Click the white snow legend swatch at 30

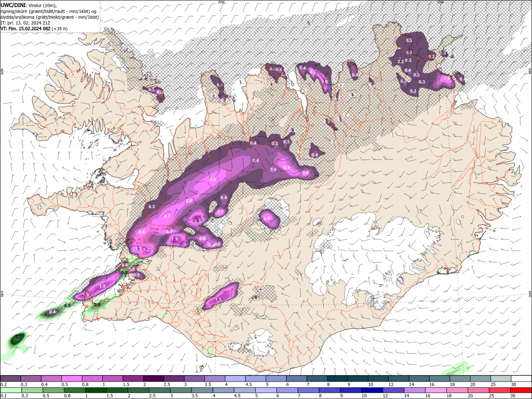pos(521,379)
